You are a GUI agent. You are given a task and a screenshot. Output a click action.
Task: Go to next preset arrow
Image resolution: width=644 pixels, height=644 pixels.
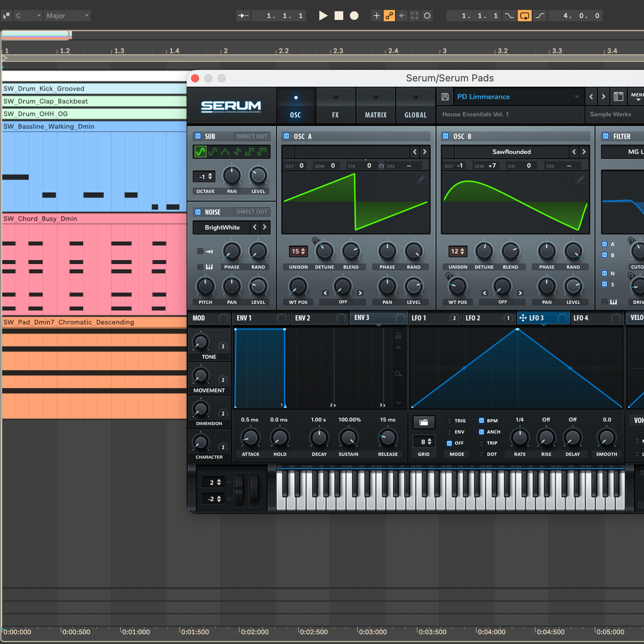[603, 97]
